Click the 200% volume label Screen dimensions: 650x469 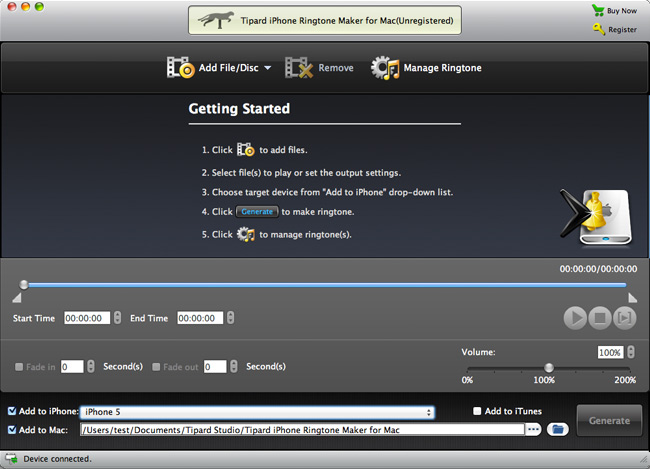coord(625,380)
